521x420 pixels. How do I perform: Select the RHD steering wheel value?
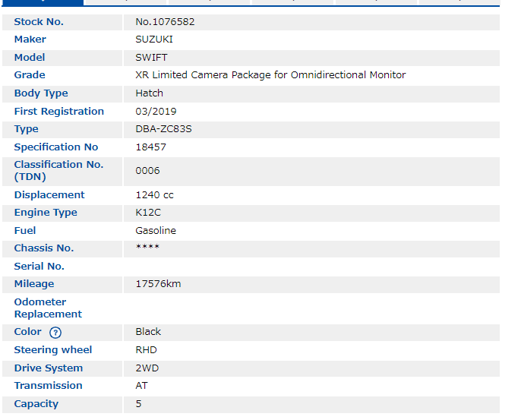pyautogui.click(x=147, y=350)
